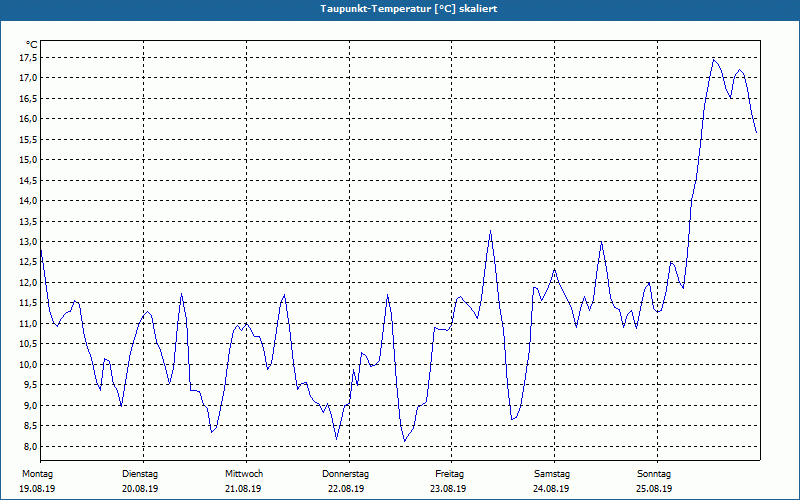Click the date 19.08.19
This screenshot has height=500, width=800.
coord(37,489)
